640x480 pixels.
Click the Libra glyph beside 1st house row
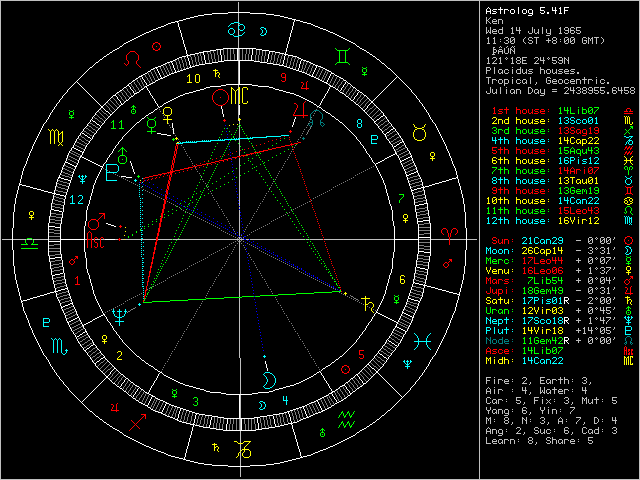[627, 110]
